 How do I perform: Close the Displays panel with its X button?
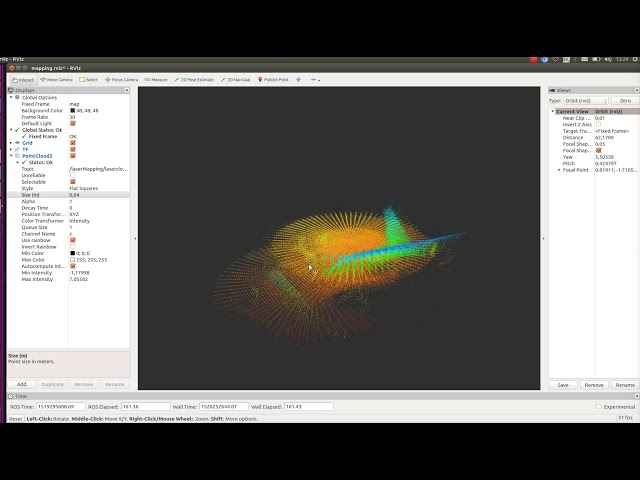pyautogui.click(x=127, y=90)
